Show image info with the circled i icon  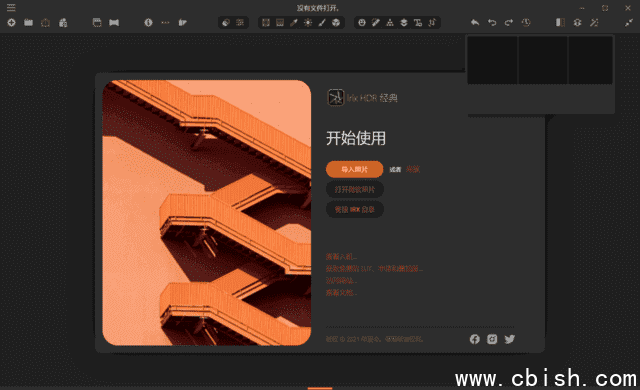(x=148, y=22)
